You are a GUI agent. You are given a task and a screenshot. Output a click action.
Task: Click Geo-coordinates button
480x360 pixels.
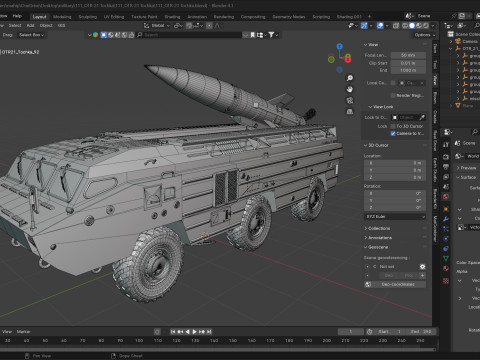pos(395,284)
